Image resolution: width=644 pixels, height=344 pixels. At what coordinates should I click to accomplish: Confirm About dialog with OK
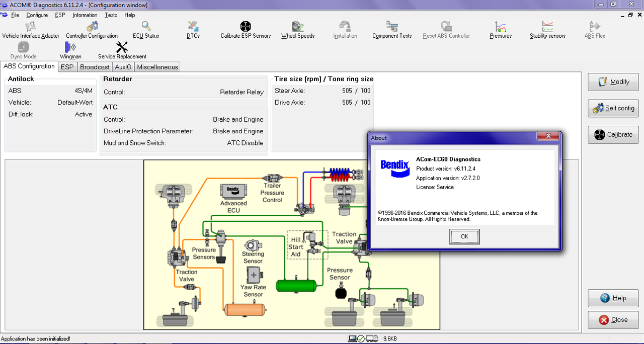tap(464, 236)
